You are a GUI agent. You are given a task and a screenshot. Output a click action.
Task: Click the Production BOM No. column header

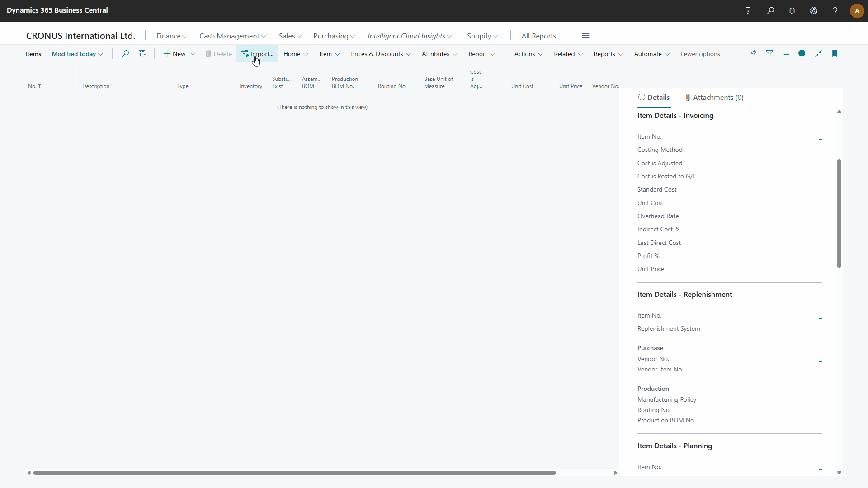345,83
